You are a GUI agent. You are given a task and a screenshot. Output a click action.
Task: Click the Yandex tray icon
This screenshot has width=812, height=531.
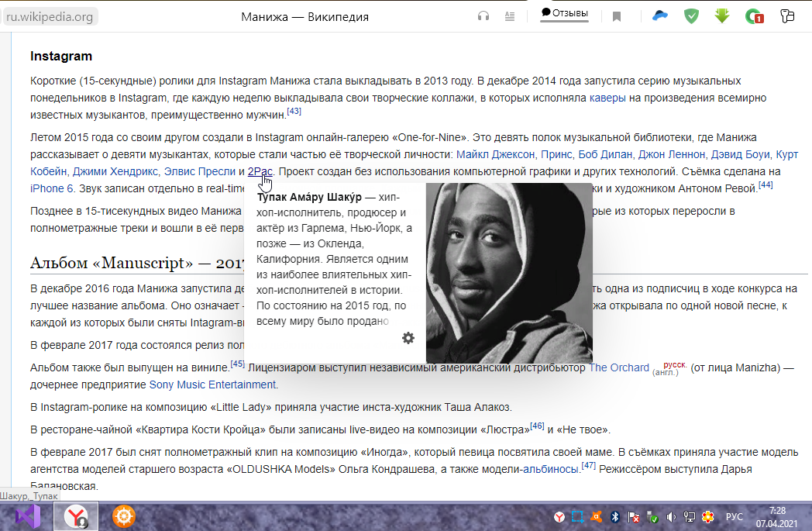click(559, 517)
